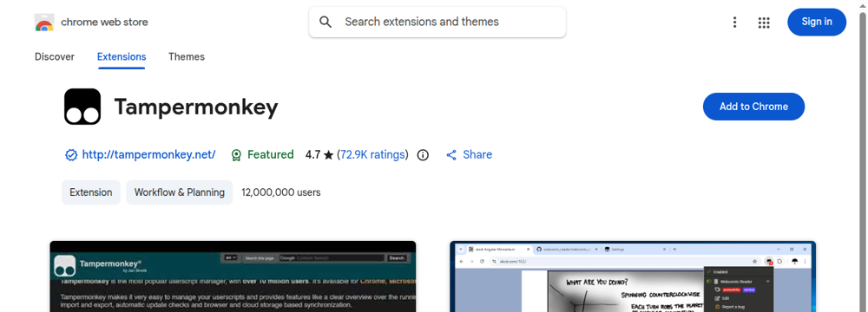The height and width of the screenshot is (312, 868).
Task: Click the Tampermonkey extension logo
Action: 82,107
